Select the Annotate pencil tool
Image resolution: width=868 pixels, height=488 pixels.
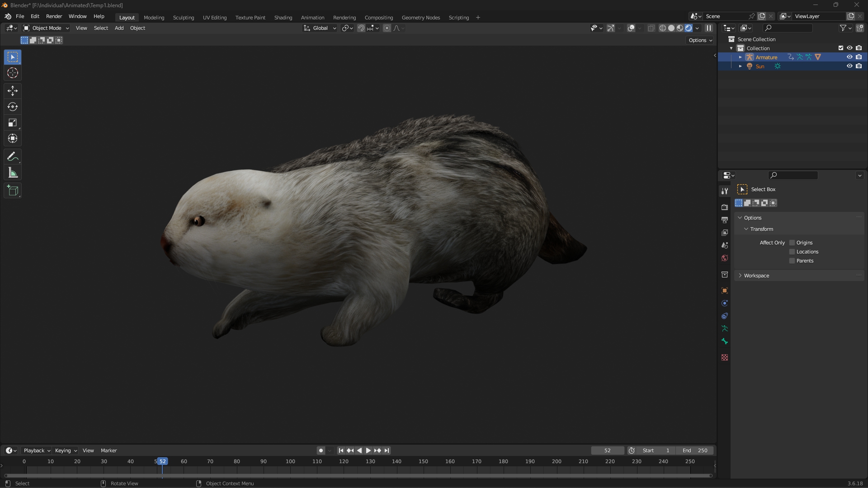(13, 157)
